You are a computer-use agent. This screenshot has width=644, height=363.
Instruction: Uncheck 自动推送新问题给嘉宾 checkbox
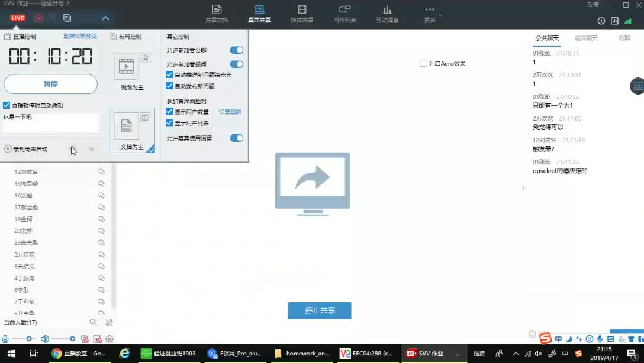tap(169, 74)
